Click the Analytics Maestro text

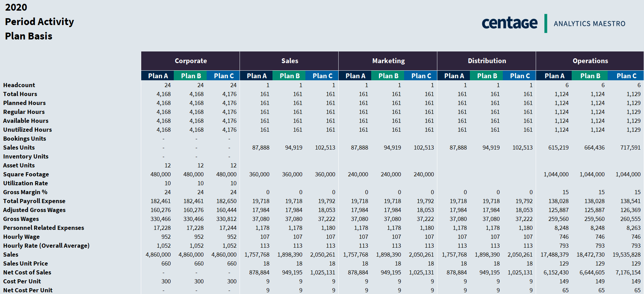point(590,24)
